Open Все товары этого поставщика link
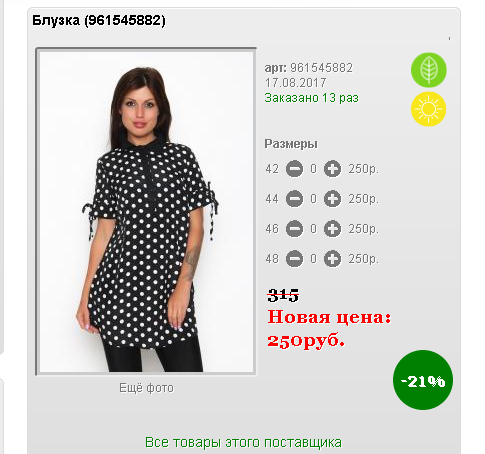 point(243,443)
